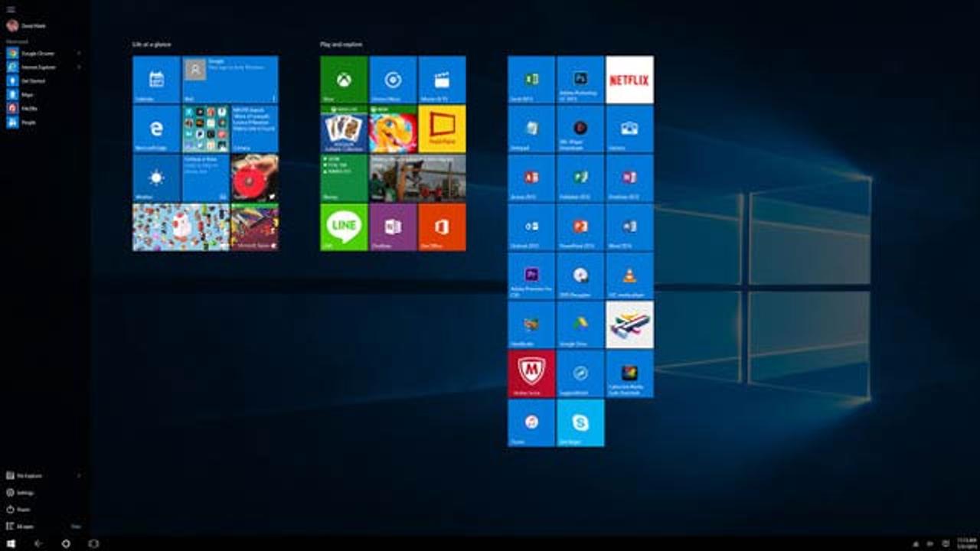Open the speaker icon in system tray
Screen dimensions: 980x551
pos(929,544)
